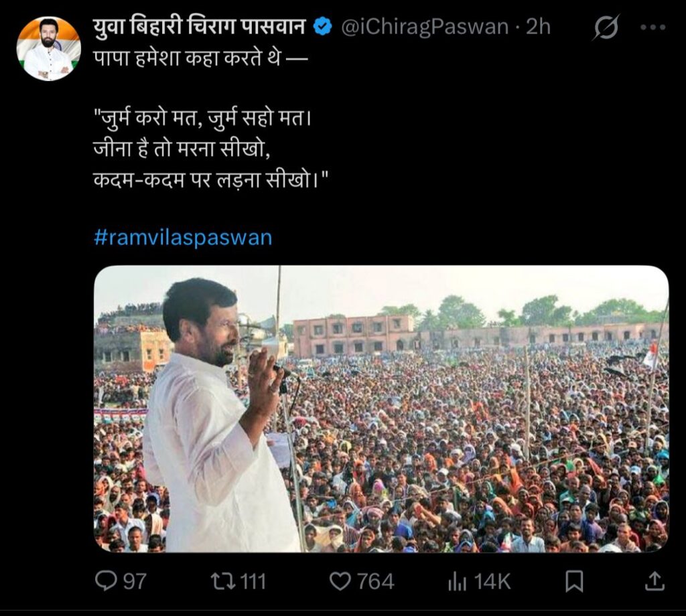
Task: Open the #ramvilaspaswan hashtag link
Action: pos(183,238)
